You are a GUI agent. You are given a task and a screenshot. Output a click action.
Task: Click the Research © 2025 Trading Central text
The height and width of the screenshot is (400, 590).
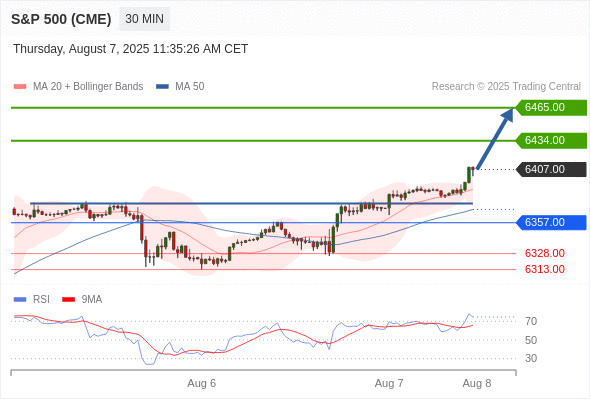tap(506, 87)
